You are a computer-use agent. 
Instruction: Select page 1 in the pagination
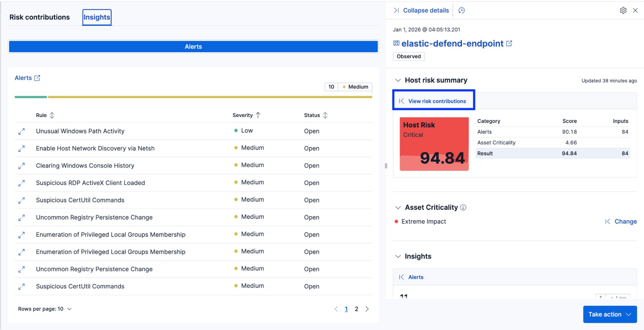[x=346, y=309]
